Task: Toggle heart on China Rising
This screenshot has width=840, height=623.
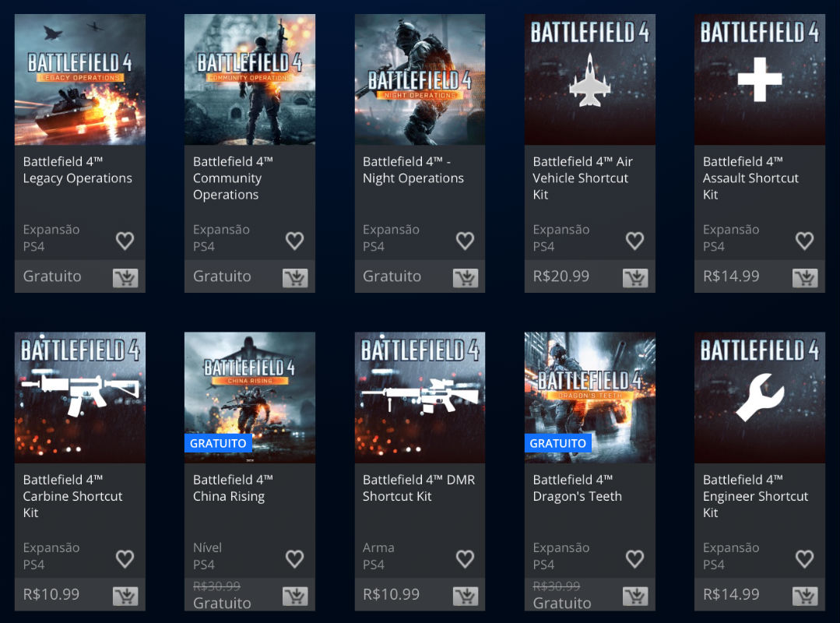Action: coord(294,558)
